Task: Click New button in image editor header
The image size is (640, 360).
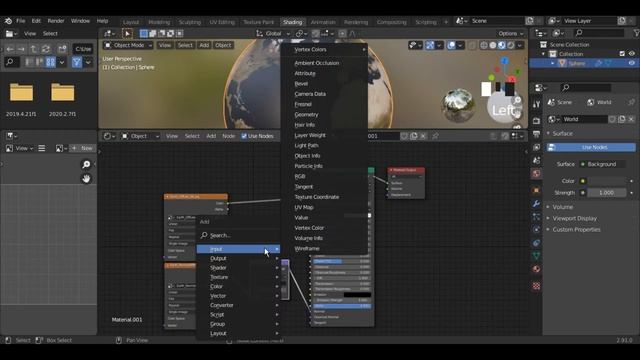Action: coord(82,148)
